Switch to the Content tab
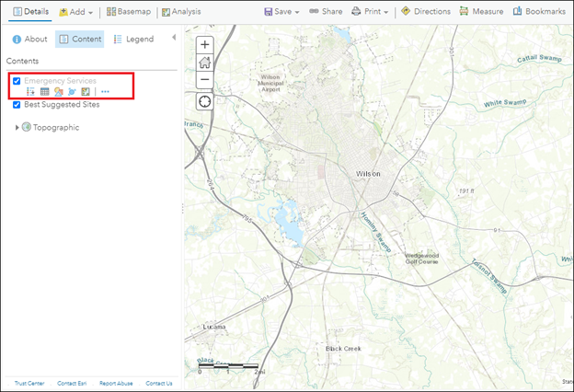 pos(80,40)
